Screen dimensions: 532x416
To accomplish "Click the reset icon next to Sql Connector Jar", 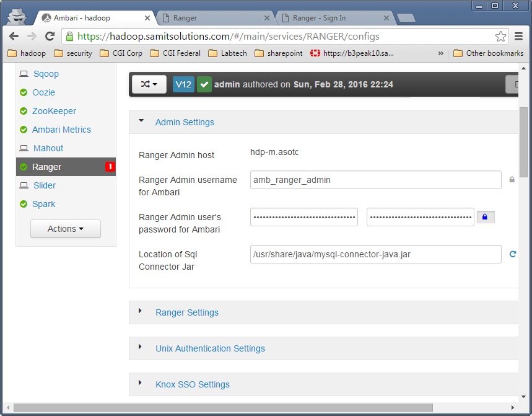I will [513, 254].
